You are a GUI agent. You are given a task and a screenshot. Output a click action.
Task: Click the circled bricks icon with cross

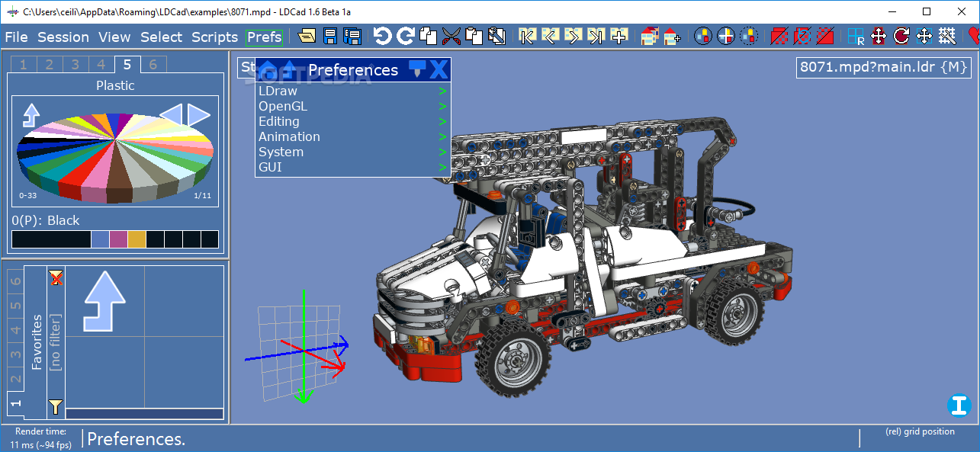(726, 36)
